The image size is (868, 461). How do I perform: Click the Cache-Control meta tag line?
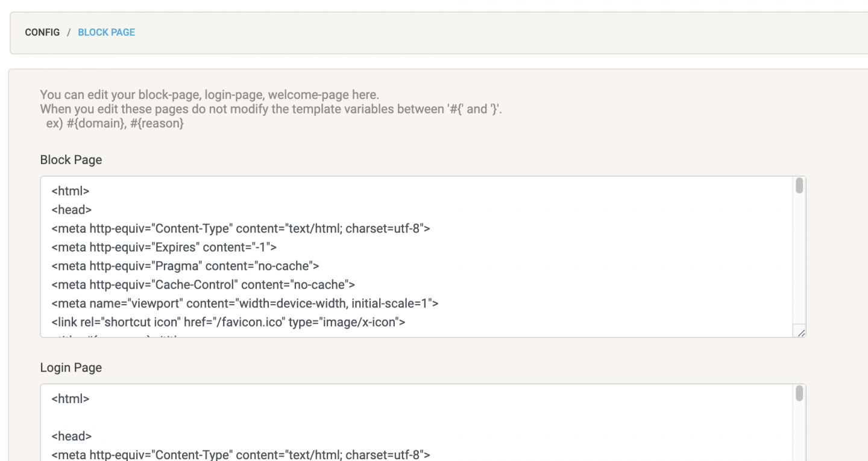tap(203, 285)
